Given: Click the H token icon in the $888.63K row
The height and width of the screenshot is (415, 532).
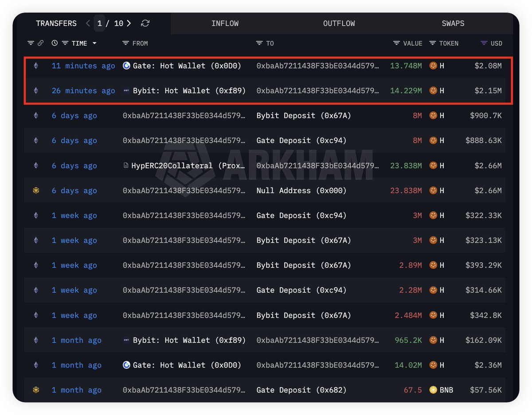Looking at the screenshot, I should pyautogui.click(x=433, y=140).
